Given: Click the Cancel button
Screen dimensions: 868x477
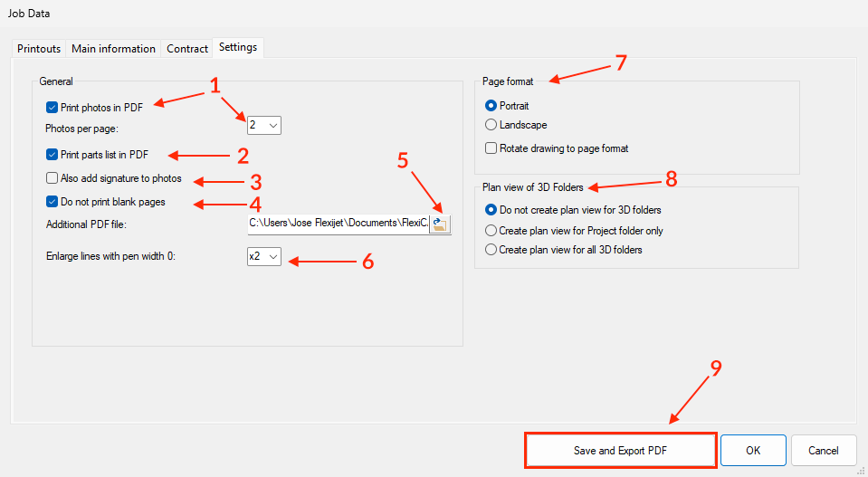Looking at the screenshot, I should tap(823, 450).
